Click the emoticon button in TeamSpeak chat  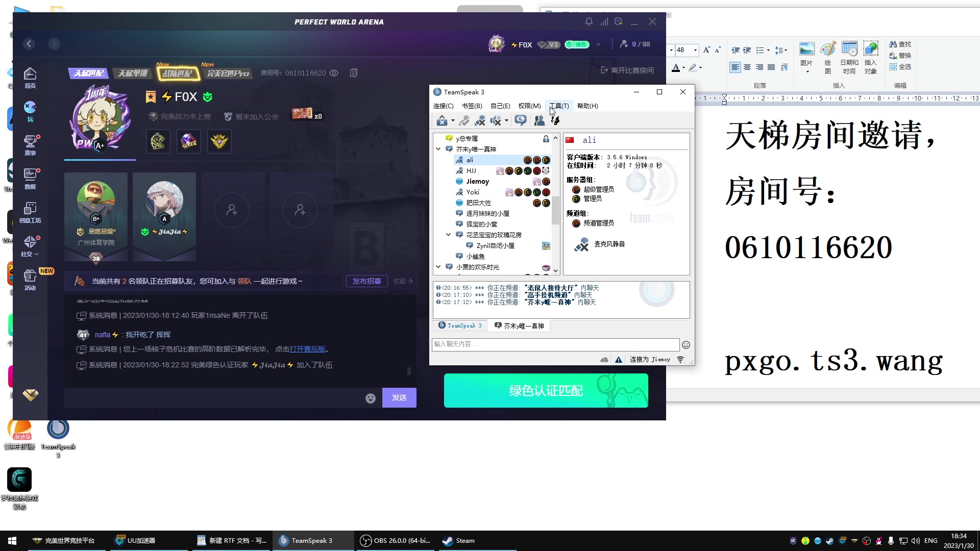click(x=686, y=345)
